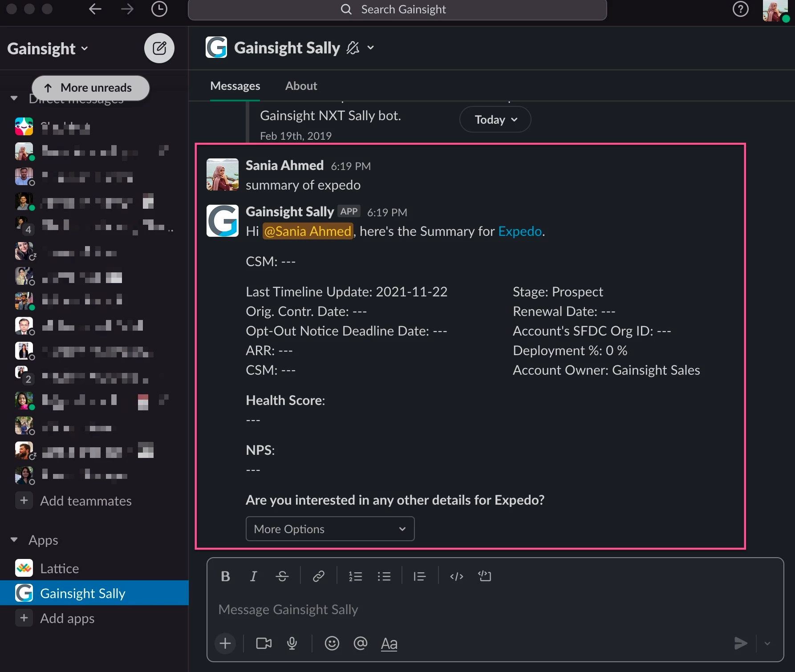The width and height of the screenshot is (795, 672).
Task: Click Add apps
Action: [x=67, y=618]
